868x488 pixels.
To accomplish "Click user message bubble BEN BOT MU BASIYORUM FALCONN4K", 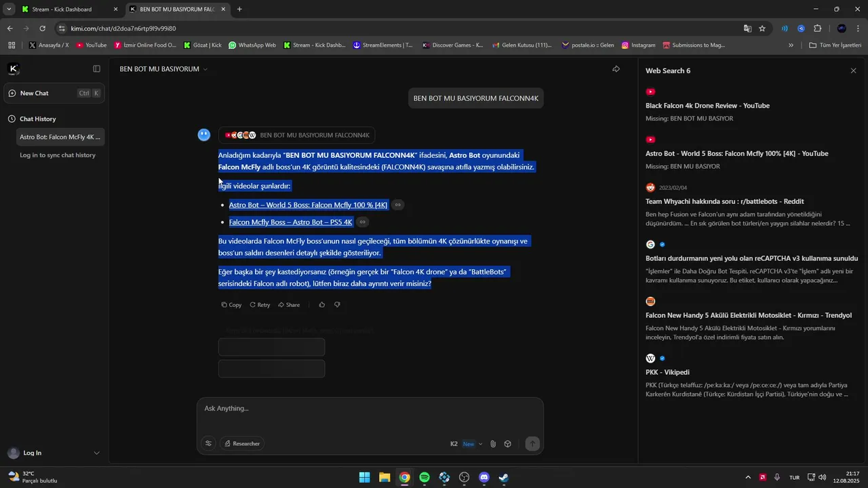I will click(475, 98).
